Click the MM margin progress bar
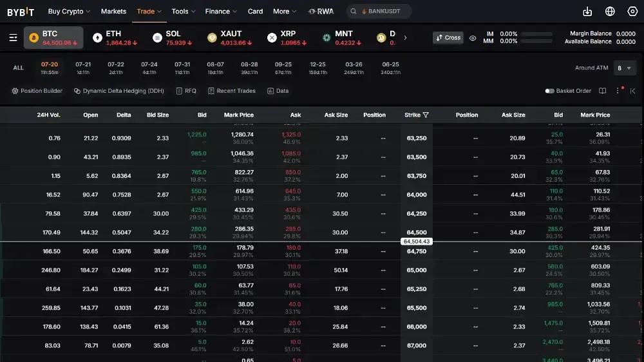The width and height of the screenshot is (644, 362). (536, 41)
